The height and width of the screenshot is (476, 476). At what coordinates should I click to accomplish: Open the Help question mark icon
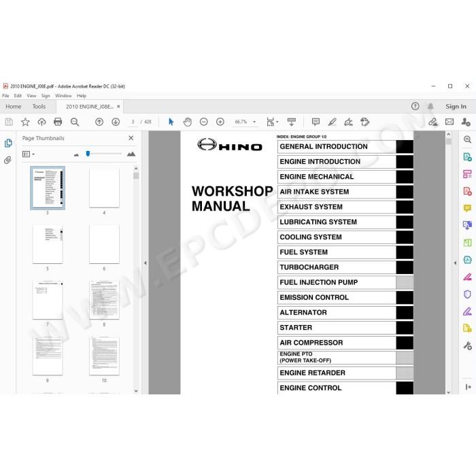415,106
